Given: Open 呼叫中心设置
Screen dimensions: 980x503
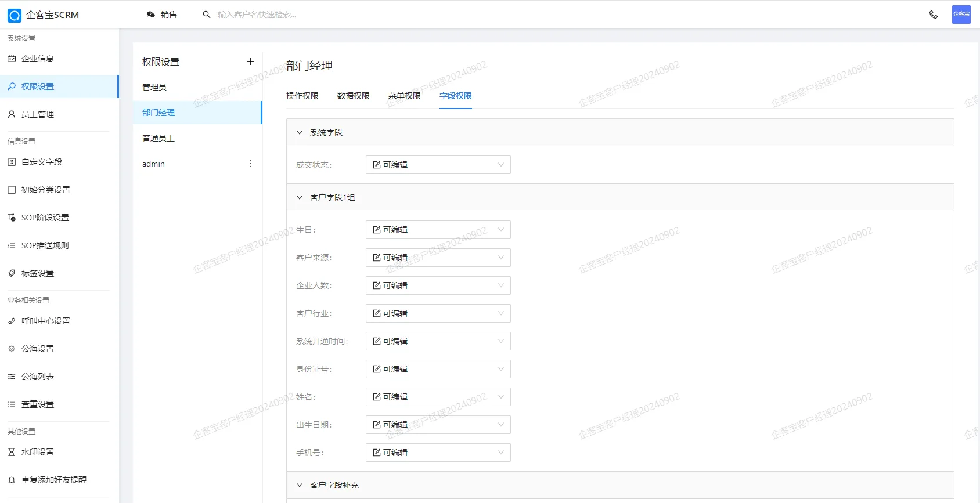Looking at the screenshot, I should click(59, 321).
